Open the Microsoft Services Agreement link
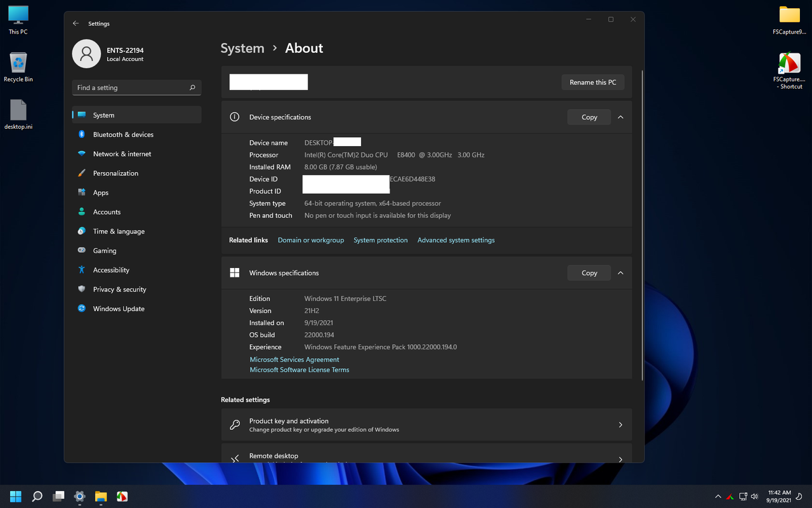The image size is (812, 508). [294, 359]
